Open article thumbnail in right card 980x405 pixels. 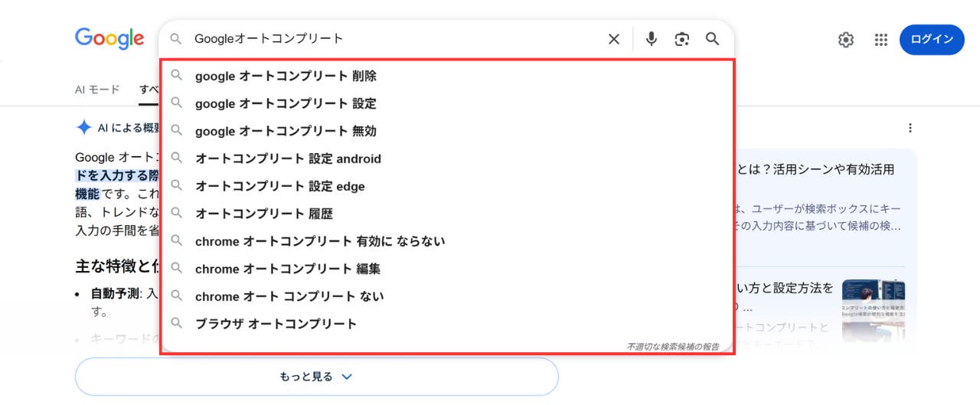click(x=874, y=311)
